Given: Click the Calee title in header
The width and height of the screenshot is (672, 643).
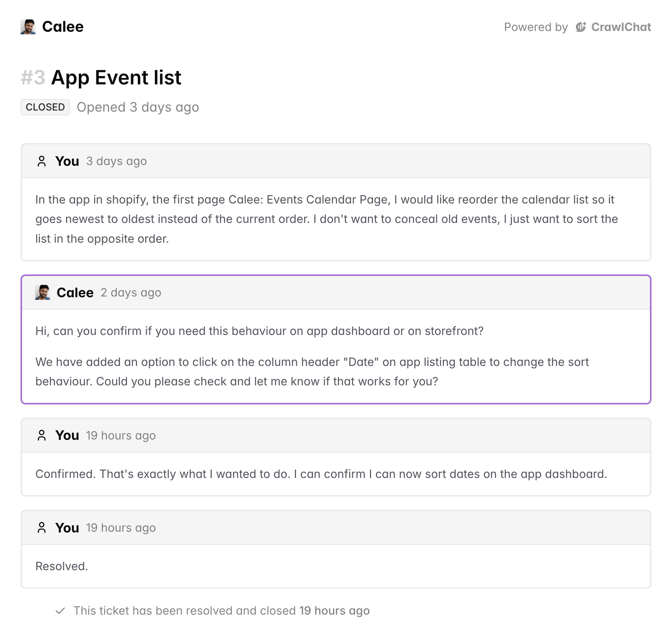Looking at the screenshot, I should 63,27.
